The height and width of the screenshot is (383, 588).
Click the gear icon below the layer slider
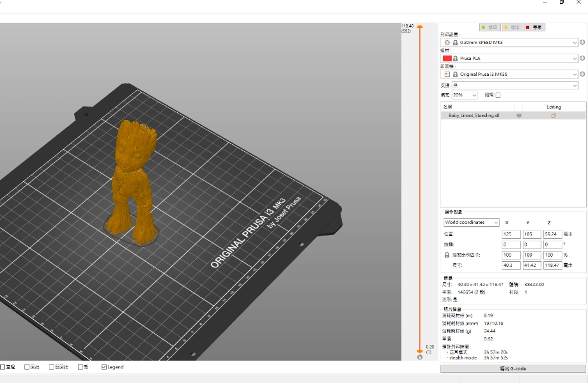[x=420, y=357]
